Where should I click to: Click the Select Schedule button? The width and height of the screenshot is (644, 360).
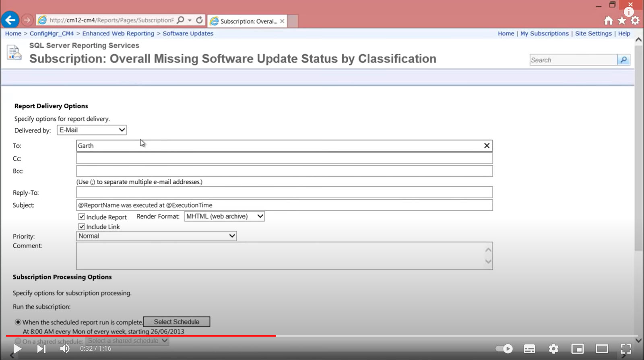(176, 322)
